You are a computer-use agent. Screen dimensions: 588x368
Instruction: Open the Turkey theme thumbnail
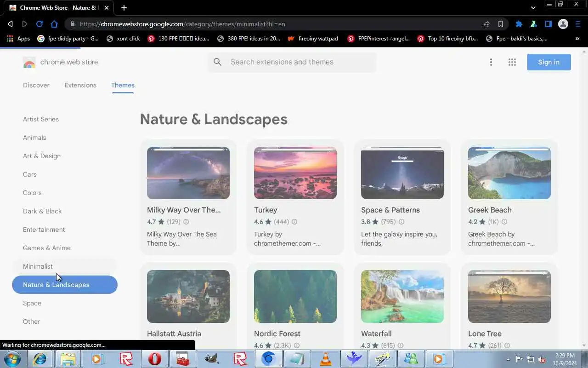tap(295, 173)
